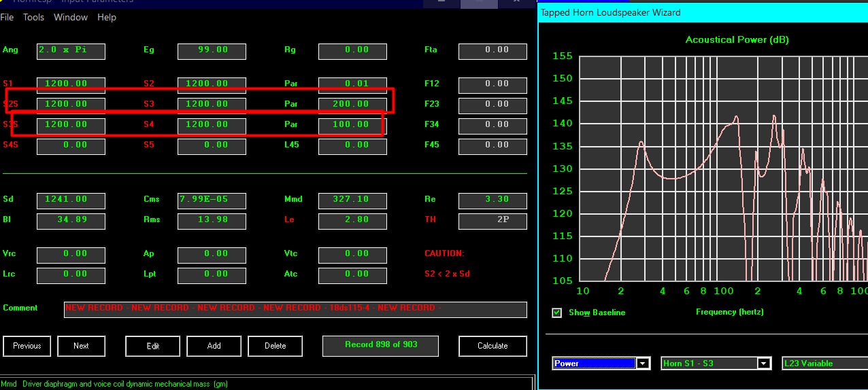Select the Fta input field
The image size is (868, 390).
[x=493, y=51]
